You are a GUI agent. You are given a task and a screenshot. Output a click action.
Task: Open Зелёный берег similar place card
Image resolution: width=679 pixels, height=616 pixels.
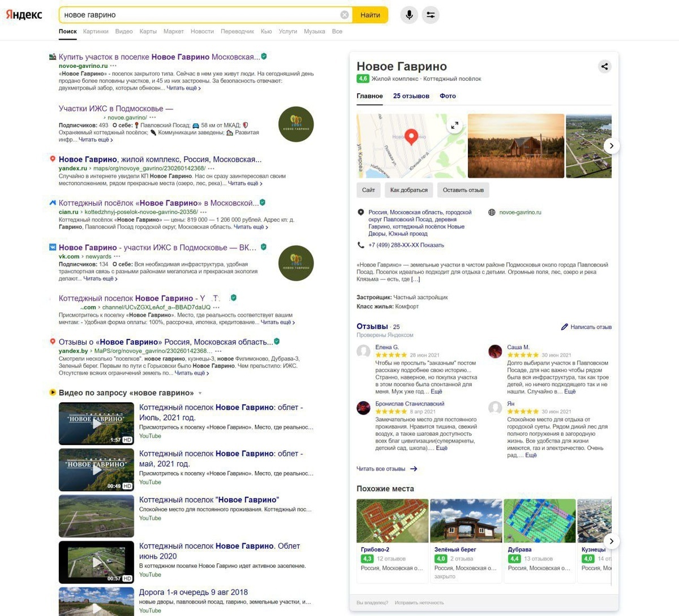tap(466, 541)
